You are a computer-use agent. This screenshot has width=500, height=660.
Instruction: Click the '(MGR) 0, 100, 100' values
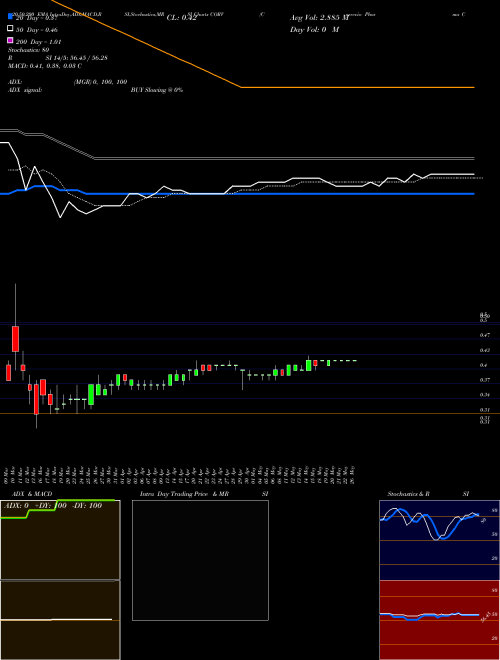(x=101, y=82)
